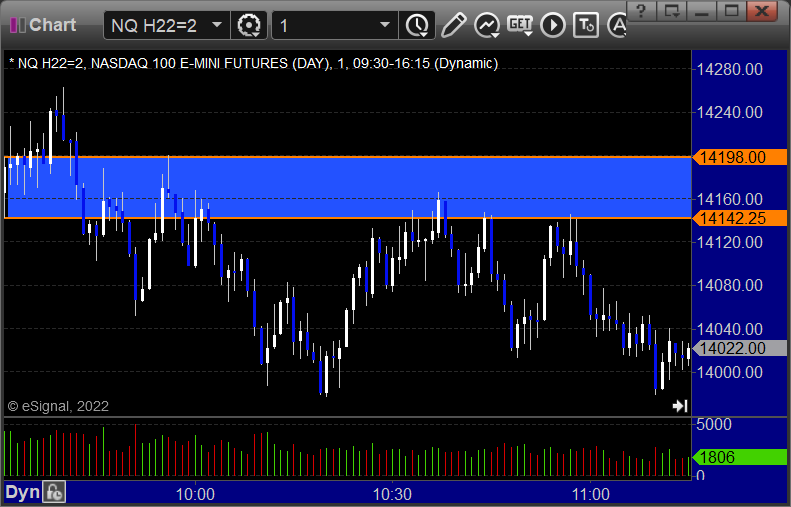Toggle the Dyn time lock icon
The image size is (791, 507).
pos(54,492)
